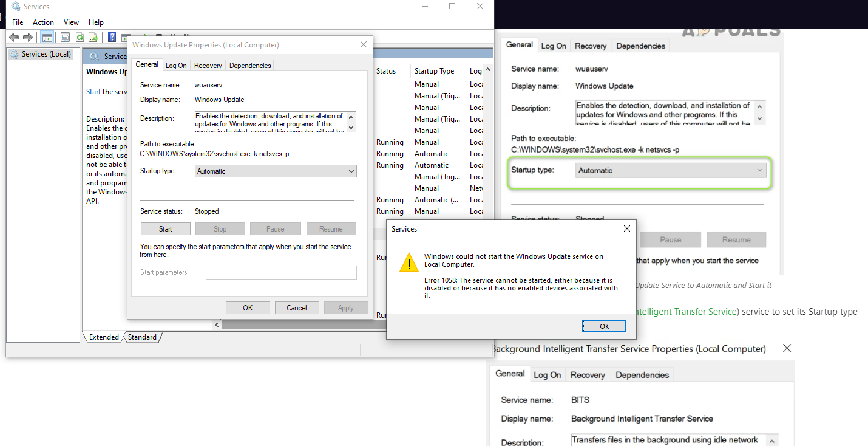Select the Standard view tab at bottom
Screen dimensions: 868x446
pyautogui.click(x=142, y=337)
